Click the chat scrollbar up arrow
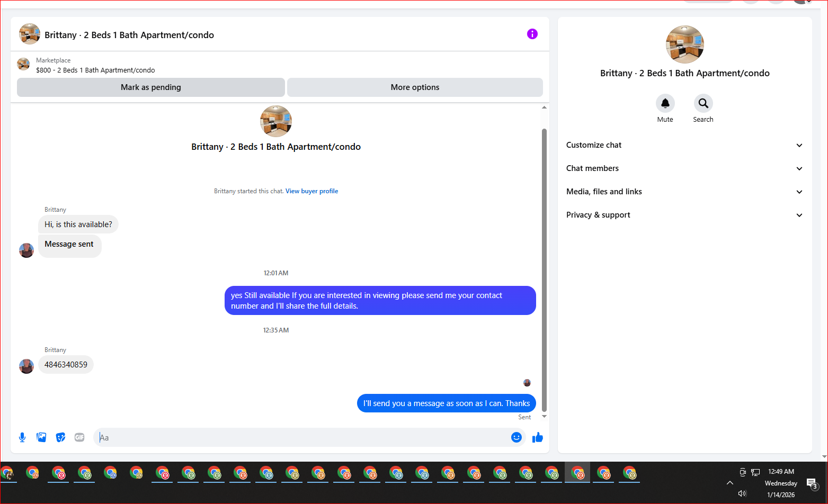Image resolution: width=828 pixels, height=504 pixels. (544, 107)
